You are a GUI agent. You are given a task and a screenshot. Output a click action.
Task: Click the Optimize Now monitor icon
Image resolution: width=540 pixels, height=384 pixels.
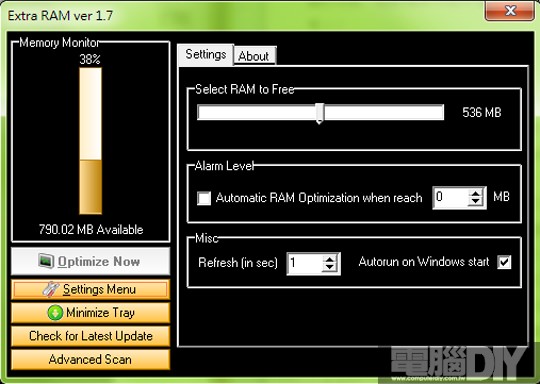46,261
